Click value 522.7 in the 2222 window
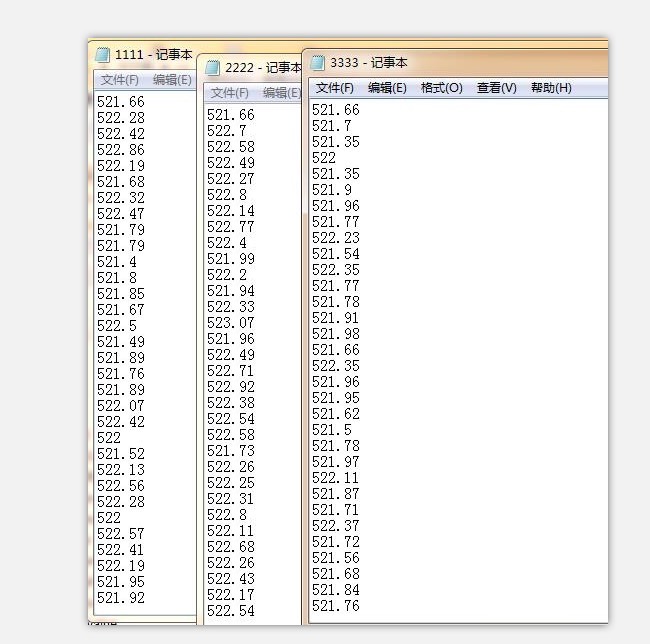 (227, 131)
